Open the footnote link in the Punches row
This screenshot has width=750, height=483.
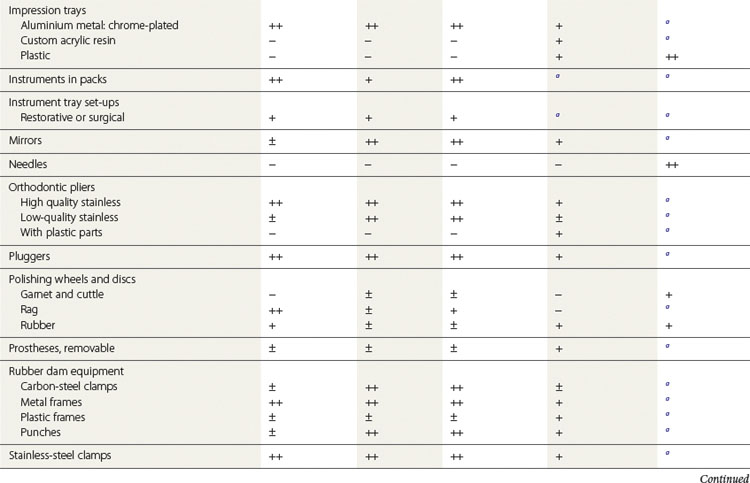point(667,430)
